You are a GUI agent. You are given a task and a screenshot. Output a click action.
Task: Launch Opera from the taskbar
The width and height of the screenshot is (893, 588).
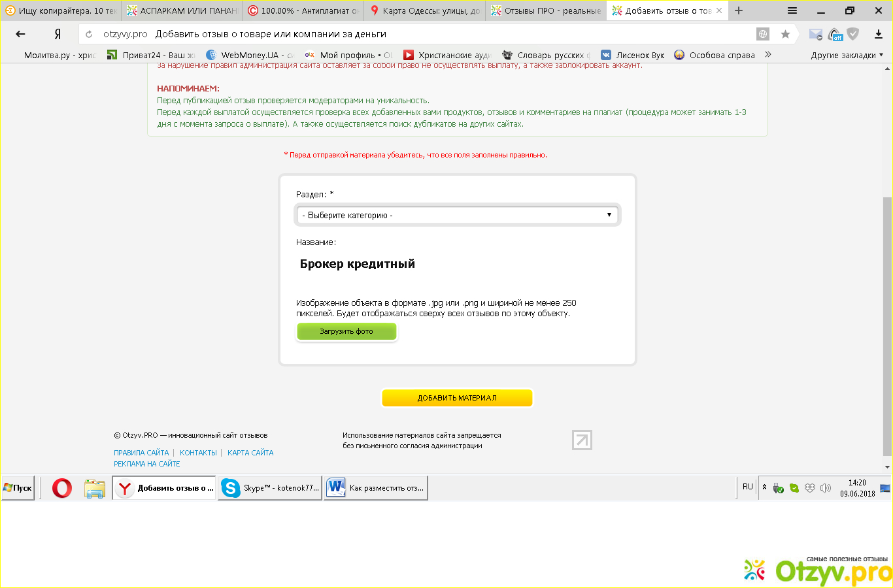click(62, 488)
